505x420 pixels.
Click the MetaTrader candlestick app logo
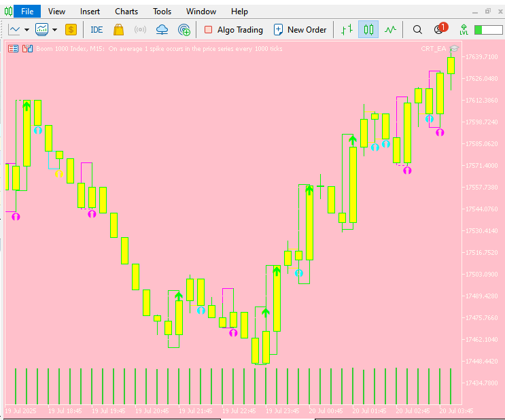[8, 12]
